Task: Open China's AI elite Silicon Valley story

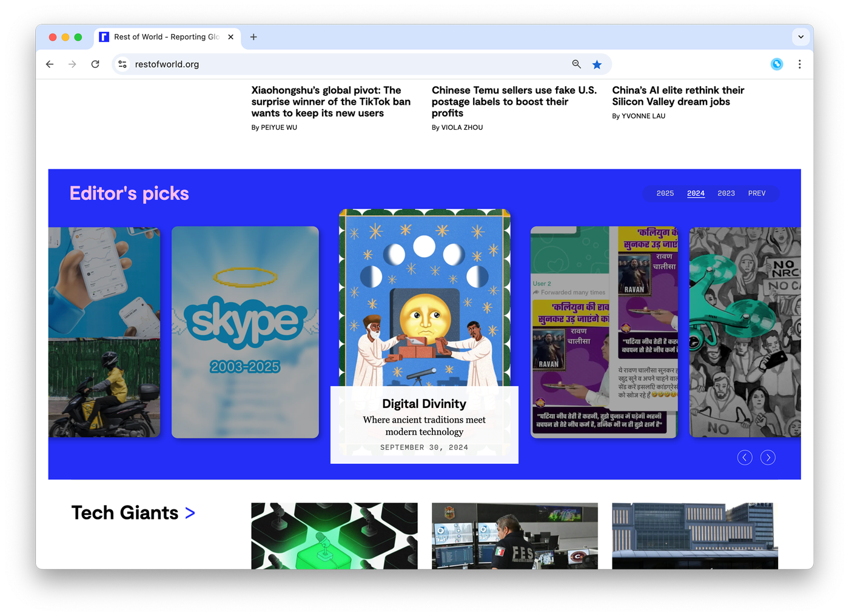Action: pyautogui.click(x=677, y=96)
